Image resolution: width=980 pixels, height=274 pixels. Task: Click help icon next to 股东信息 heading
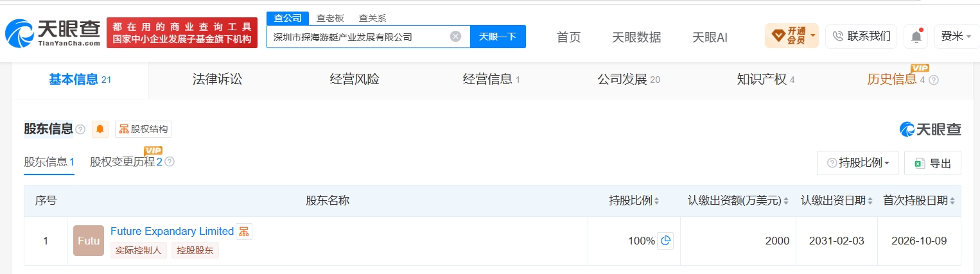[80, 130]
